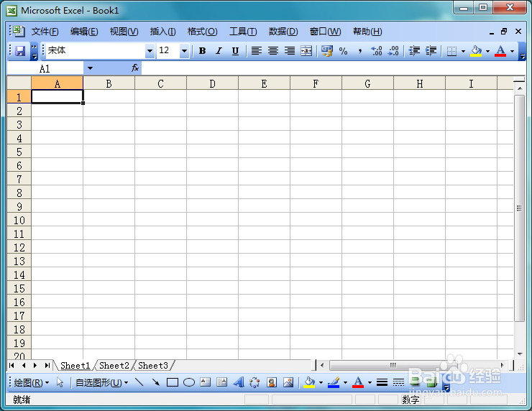This screenshot has height=411, width=532.
Task: Select the Sheet1 tab
Action: coord(75,366)
